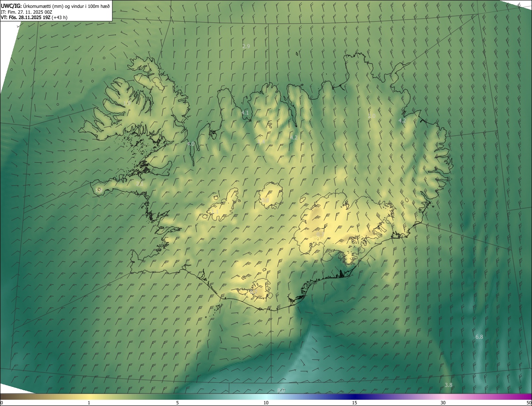
Task: Pick the pale yellow color at 1 mm
Action: 89,396
